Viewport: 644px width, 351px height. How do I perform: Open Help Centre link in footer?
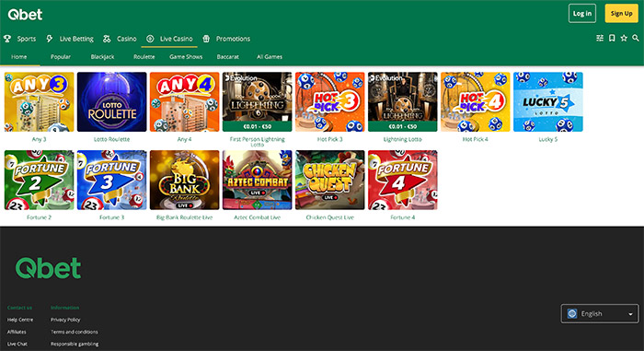[20, 320]
